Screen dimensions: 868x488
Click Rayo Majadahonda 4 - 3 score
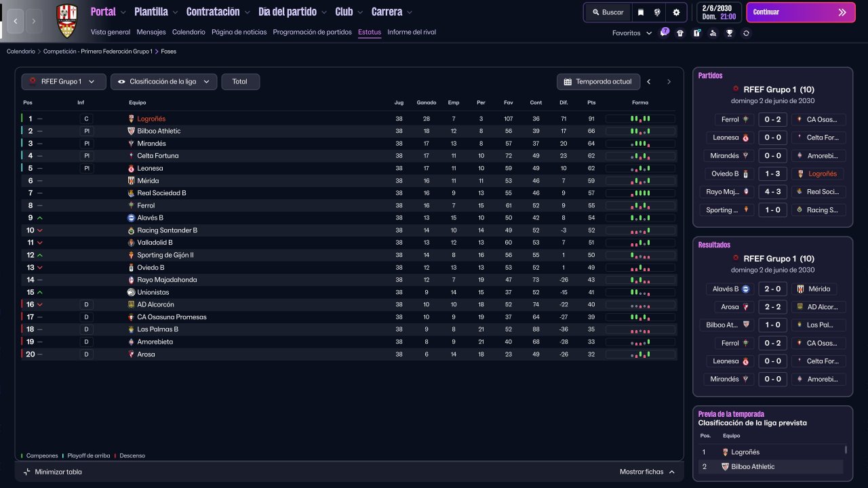[x=772, y=192]
